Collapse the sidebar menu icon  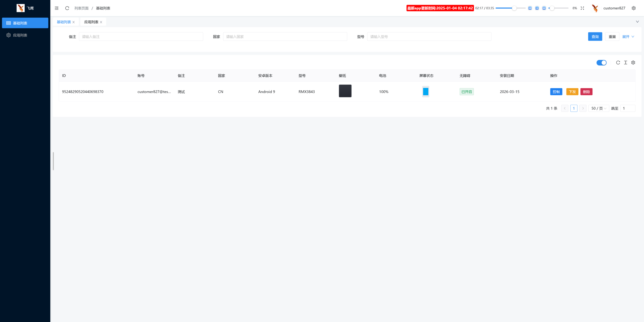point(57,8)
